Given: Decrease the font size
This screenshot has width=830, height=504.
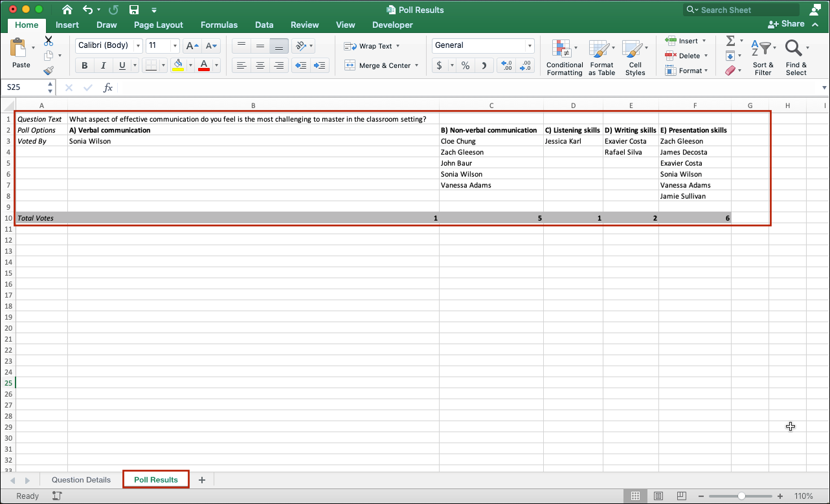Looking at the screenshot, I should (211, 45).
